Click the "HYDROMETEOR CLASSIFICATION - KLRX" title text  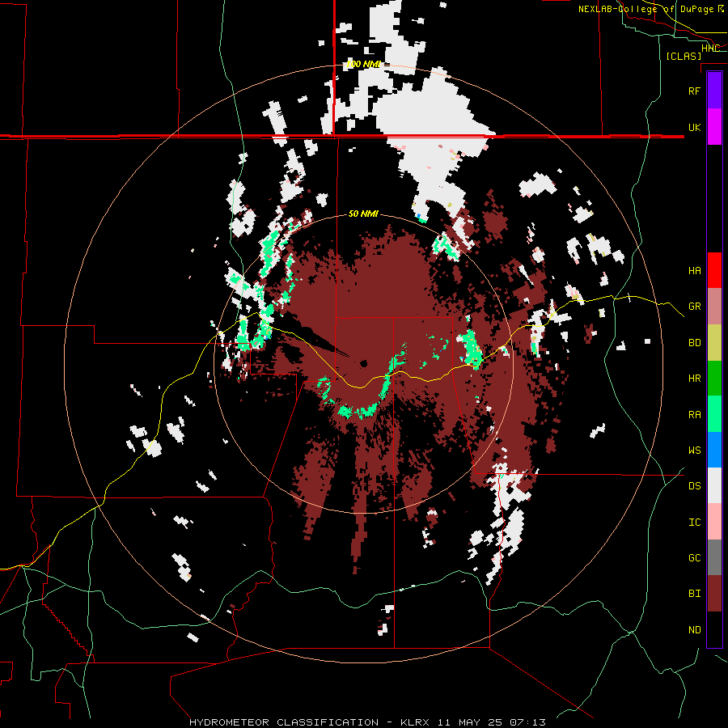(x=309, y=722)
